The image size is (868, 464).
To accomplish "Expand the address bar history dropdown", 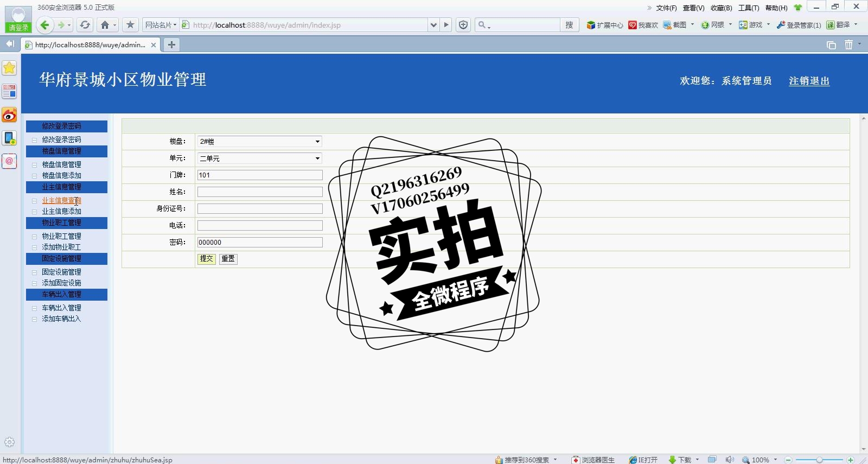I will pyautogui.click(x=433, y=25).
